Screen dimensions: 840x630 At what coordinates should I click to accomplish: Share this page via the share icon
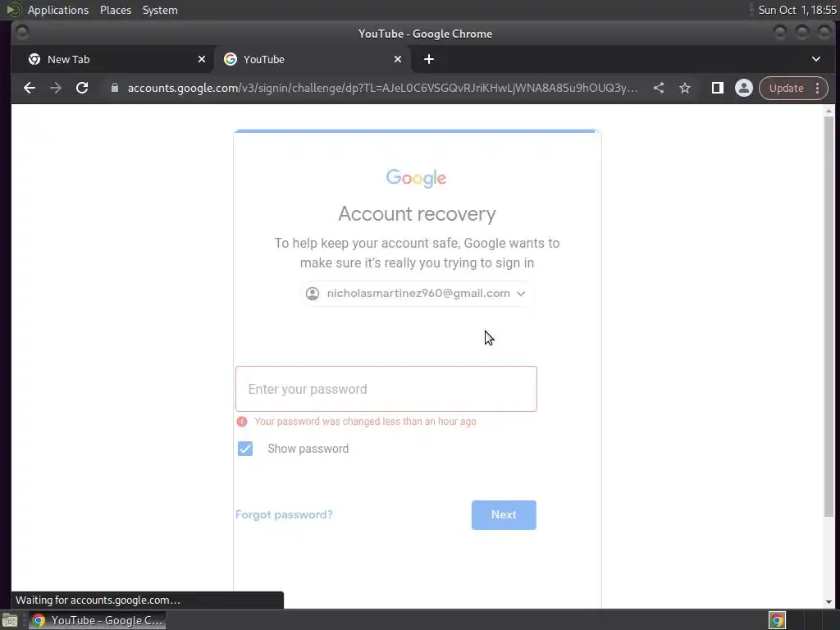[659, 88]
